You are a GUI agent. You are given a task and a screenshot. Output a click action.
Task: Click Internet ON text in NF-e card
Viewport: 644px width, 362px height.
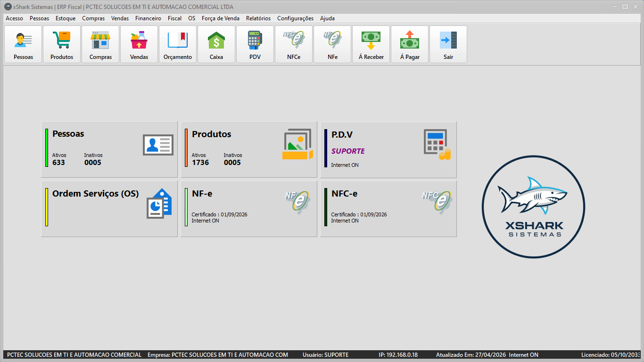tap(206, 221)
